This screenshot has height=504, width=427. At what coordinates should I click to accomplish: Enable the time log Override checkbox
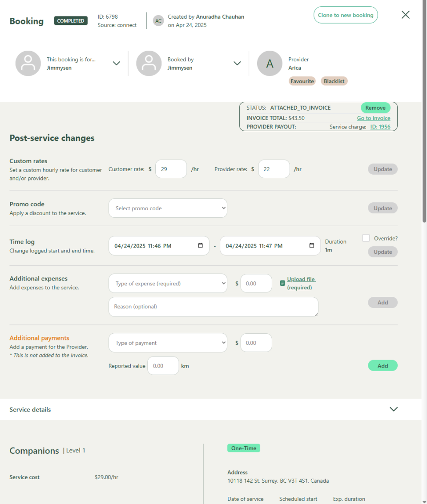[x=366, y=238]
